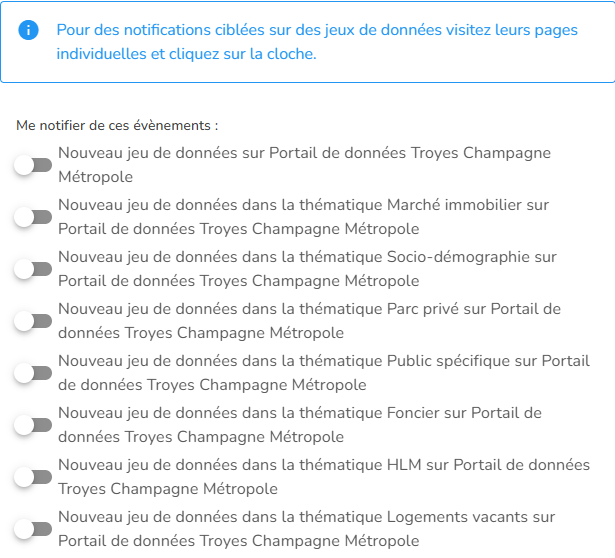Click info line mentioning 'la cloche'
The width and height of the screenshot is (615, 558).
[x=186, y=54]
